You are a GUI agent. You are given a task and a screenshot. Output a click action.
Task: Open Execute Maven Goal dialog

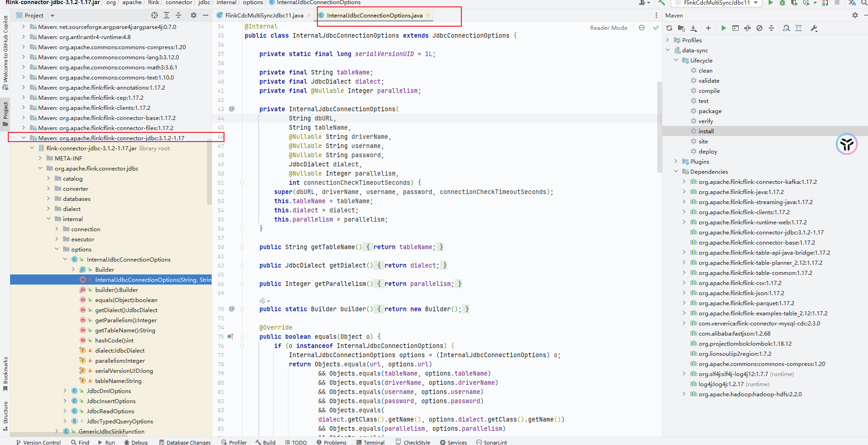pos(736,28)
